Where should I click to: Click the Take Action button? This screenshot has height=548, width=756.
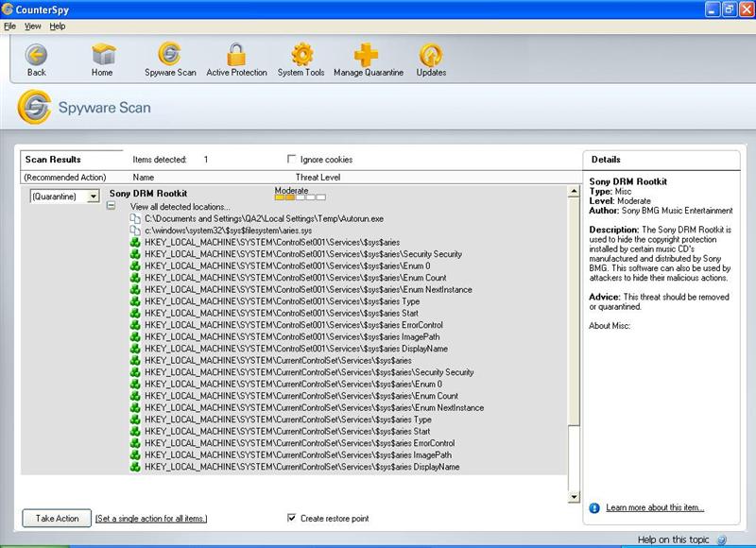pyautogui.click(x=57, y=518)
